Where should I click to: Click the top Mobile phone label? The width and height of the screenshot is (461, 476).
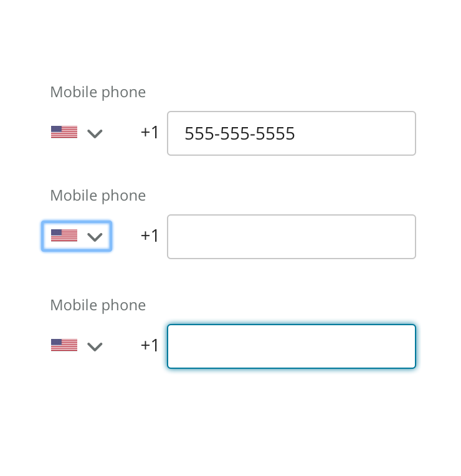pyautogui.click(x=98, y=92)
